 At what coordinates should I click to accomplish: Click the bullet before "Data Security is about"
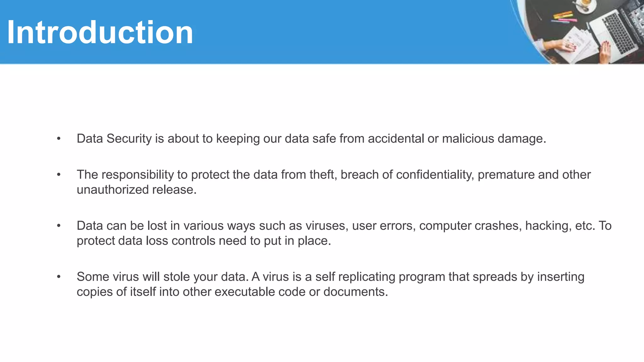[x=59, y=139]
